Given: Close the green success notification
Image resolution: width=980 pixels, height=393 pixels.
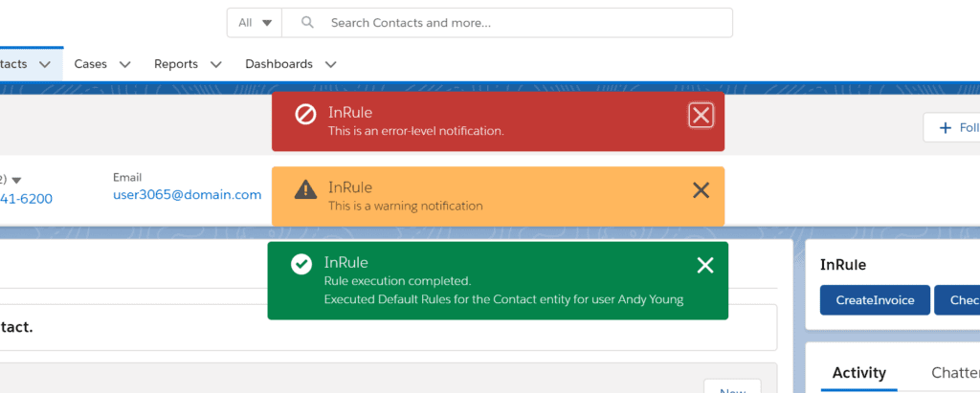Looking at the screenshot, I should 705,266.
